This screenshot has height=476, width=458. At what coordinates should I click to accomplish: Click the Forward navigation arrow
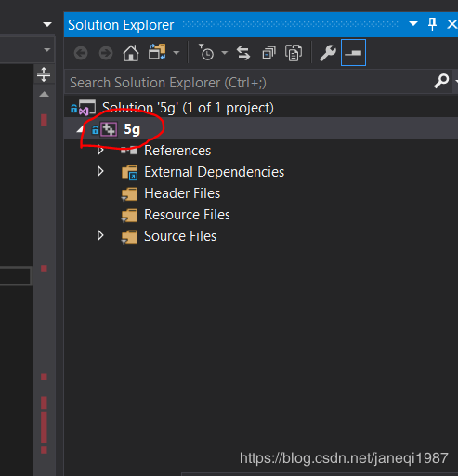[x=106, y=53]
